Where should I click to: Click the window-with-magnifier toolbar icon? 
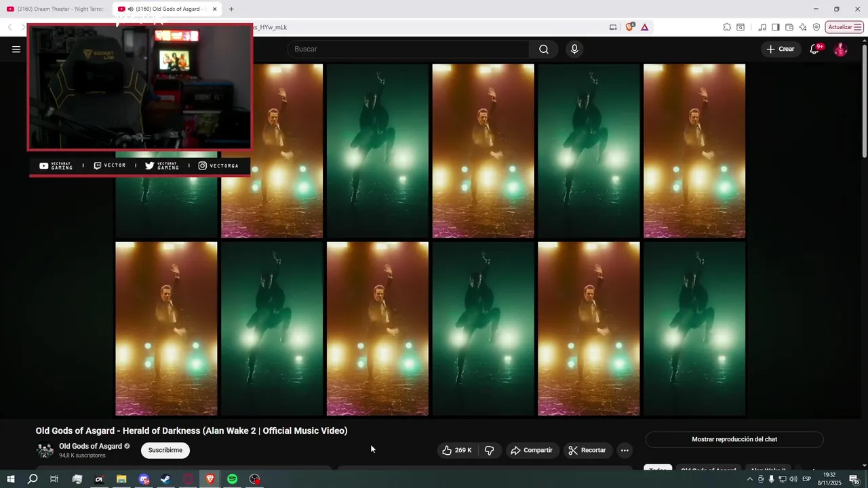coord(741,27)
